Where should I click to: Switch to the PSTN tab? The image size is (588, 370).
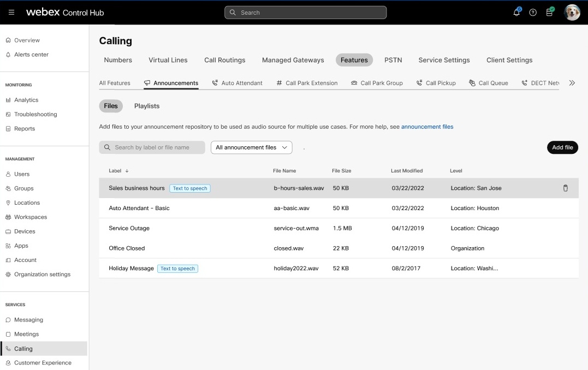click(393, 60)
